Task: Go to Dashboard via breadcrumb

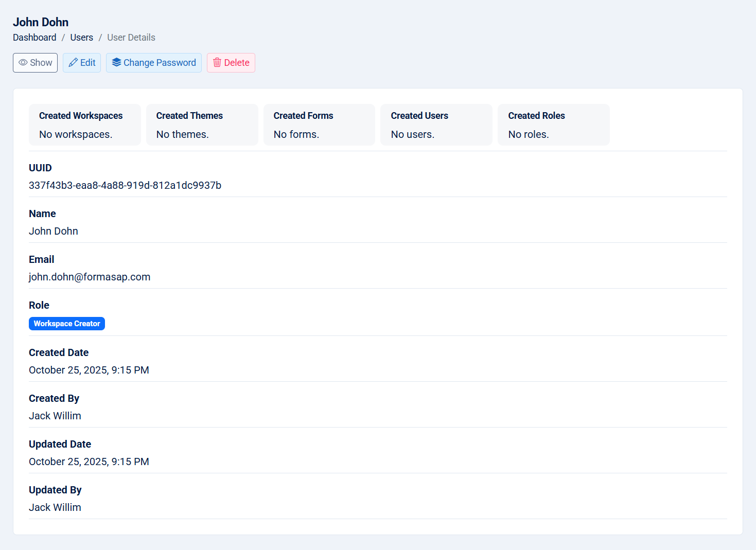Action: coord(34,38)
